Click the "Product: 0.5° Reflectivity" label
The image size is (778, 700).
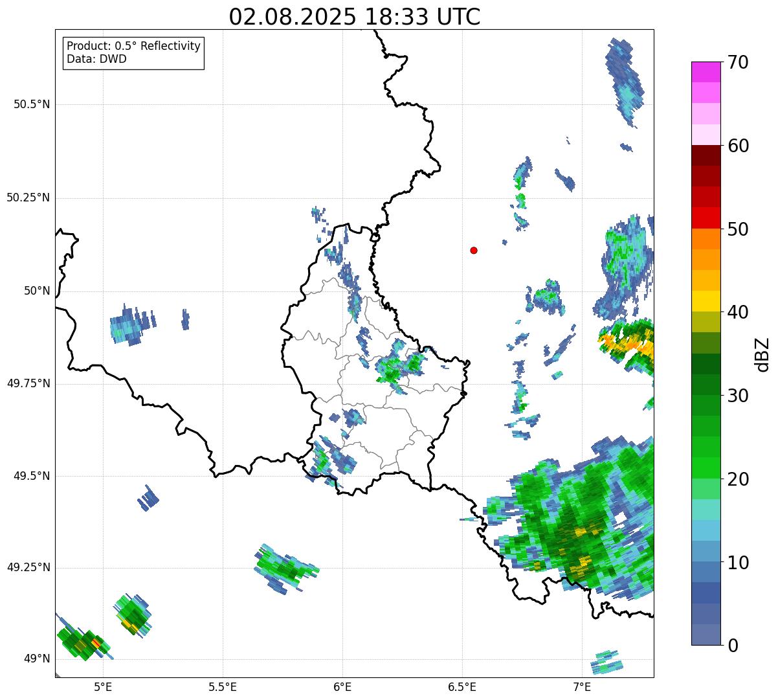pyautogui.click(x=133, y=47)
